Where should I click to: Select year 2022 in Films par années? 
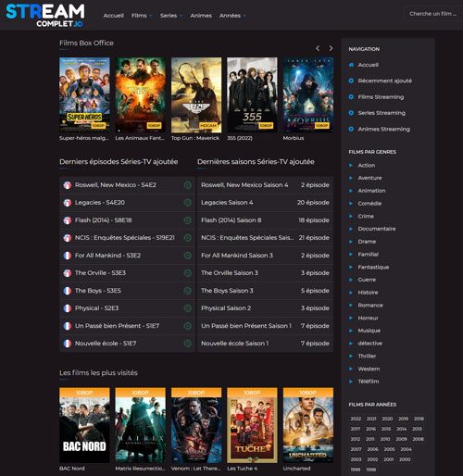356,419
